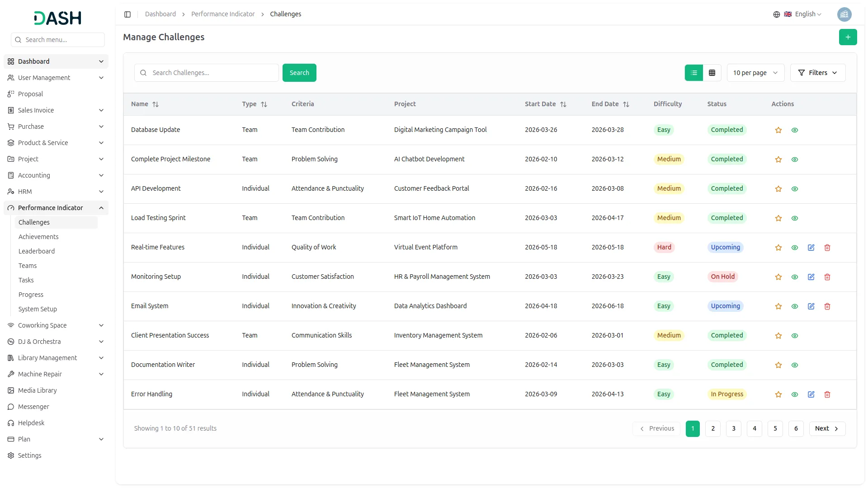This screenshot has height=488, width=868.
Task: Switch to list view layout
Action: coord(693,73)
